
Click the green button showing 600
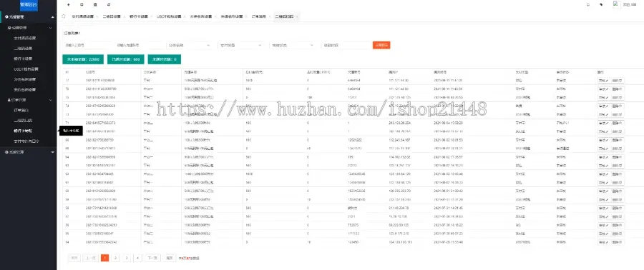126,59
